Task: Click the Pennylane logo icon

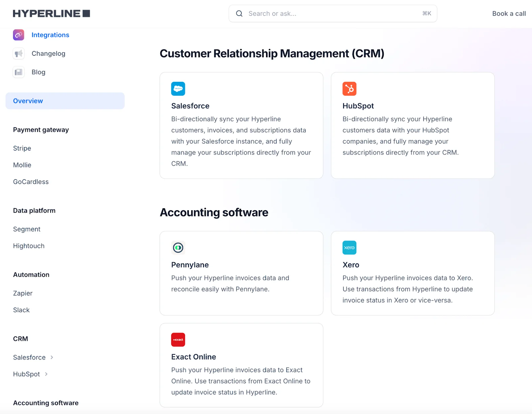Action: pos(178,248)
